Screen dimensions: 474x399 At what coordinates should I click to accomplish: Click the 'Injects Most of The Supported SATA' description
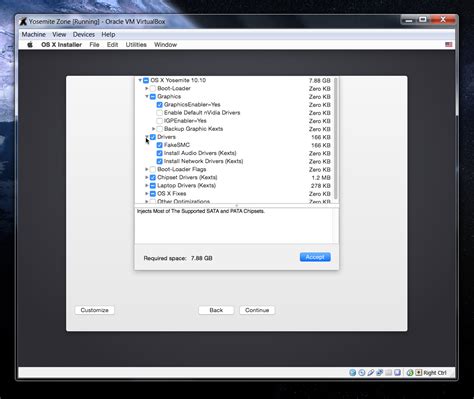pos(201,211)
